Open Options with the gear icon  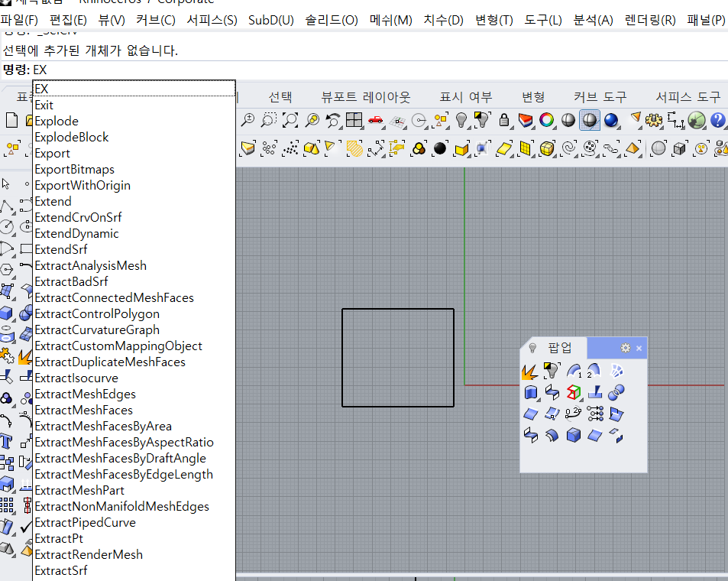(654, 120)
